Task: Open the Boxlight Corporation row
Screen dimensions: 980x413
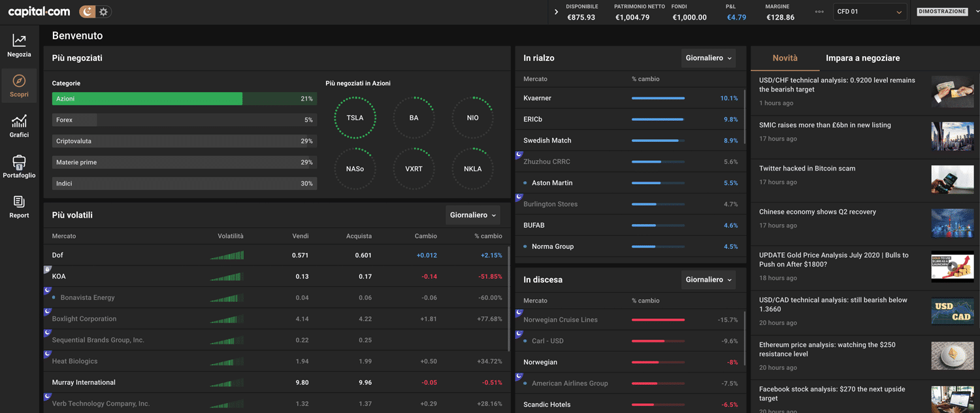Action: point(277,319)
